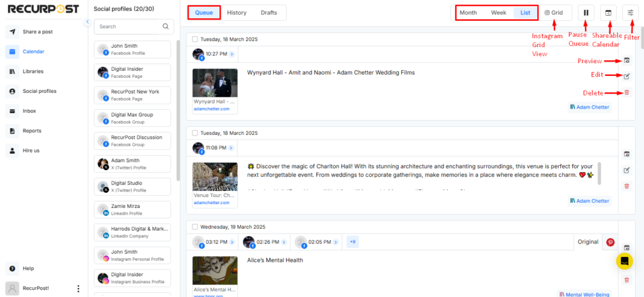Select the Week calendar view

pyautogui.click(x=499, y=13)
